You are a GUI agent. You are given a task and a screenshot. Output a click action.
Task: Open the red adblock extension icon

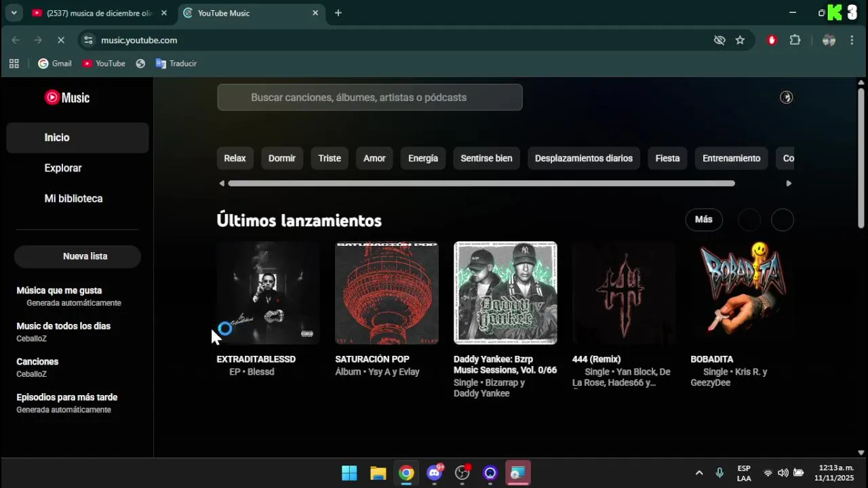pyautogui.click(x=772, y=40)
